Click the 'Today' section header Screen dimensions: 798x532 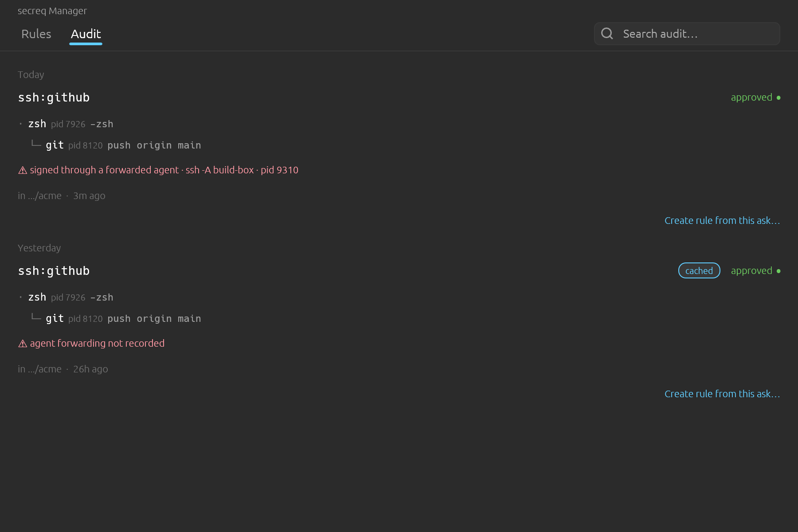pyautogui.click(x=31, y=75)
